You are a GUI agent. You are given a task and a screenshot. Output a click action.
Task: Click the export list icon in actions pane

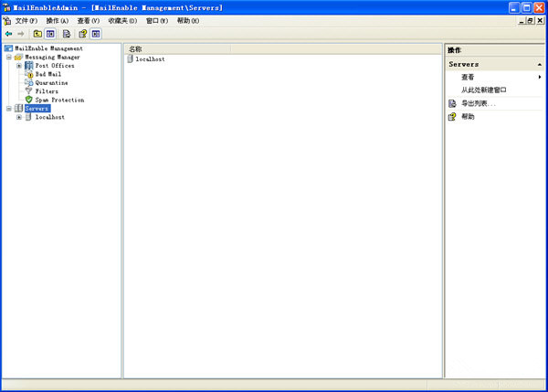click(452, 103)
